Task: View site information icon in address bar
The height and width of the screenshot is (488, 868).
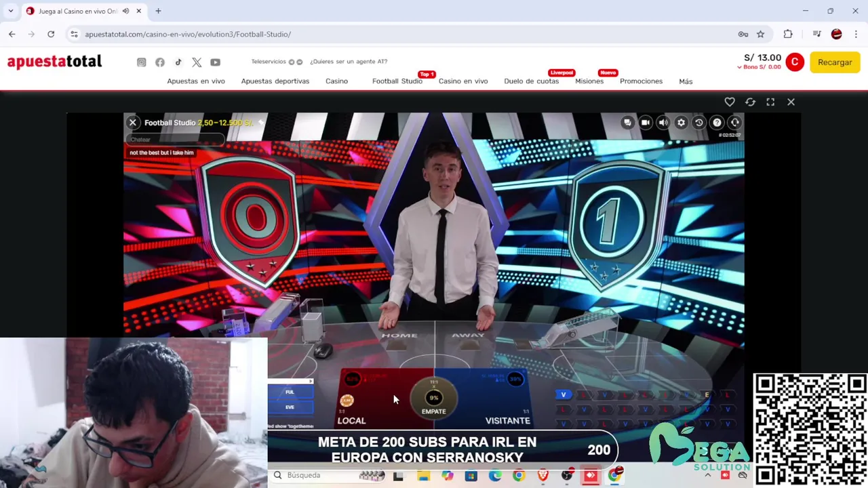Action: click(74, 34)
